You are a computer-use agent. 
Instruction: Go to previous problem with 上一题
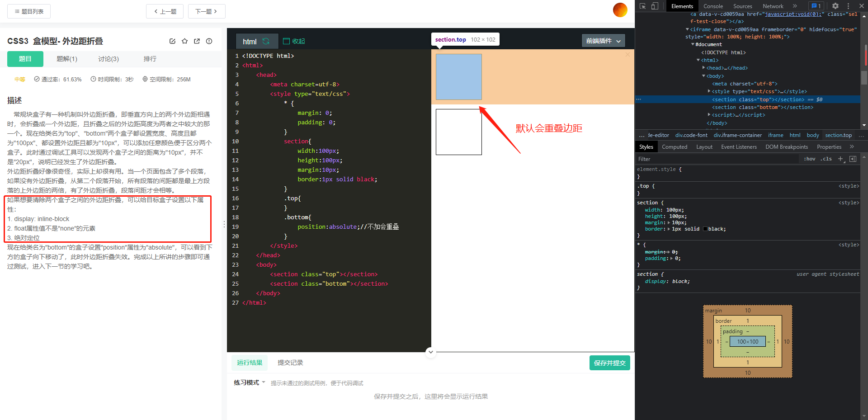tap(165, 11)
